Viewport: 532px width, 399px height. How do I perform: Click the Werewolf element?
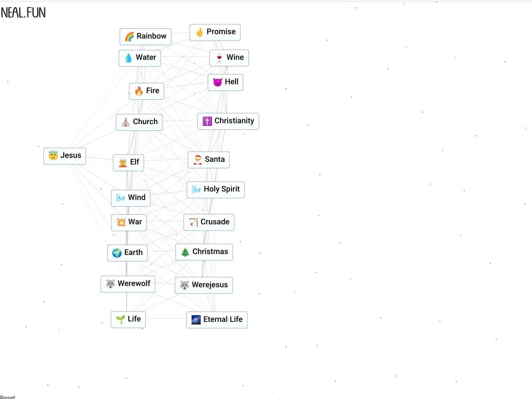pos(128,284)
